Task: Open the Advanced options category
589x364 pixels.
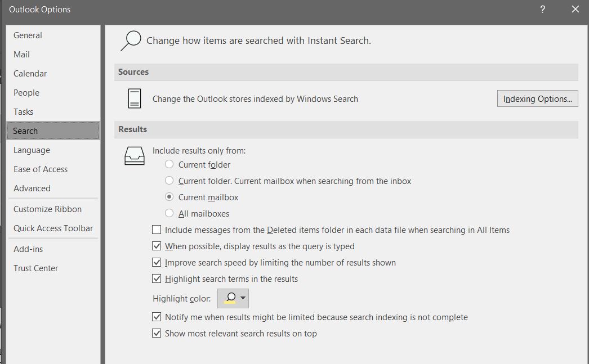Action: [53, 188]
